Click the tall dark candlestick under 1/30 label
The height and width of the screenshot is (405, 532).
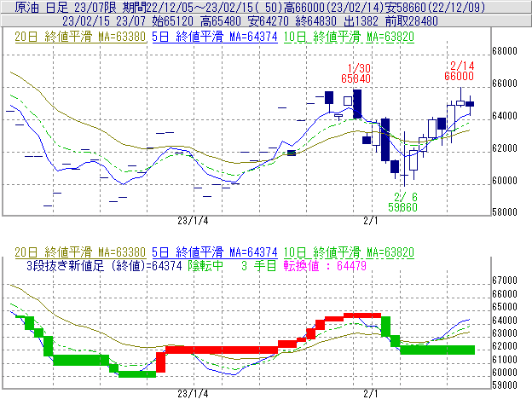click(x=357, y=104)
